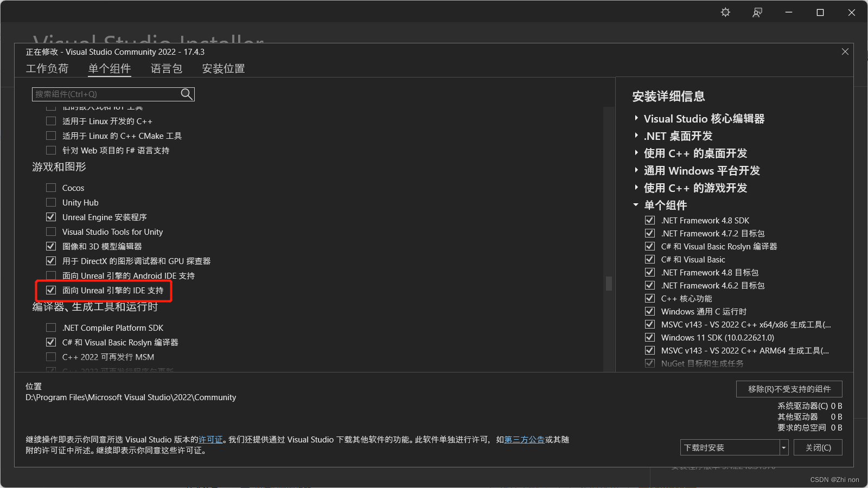The height and width of the screenshot is (488, 868).
Task: Uncheck 图像和 3D 模型编辑器
Action: pos(51,246)
